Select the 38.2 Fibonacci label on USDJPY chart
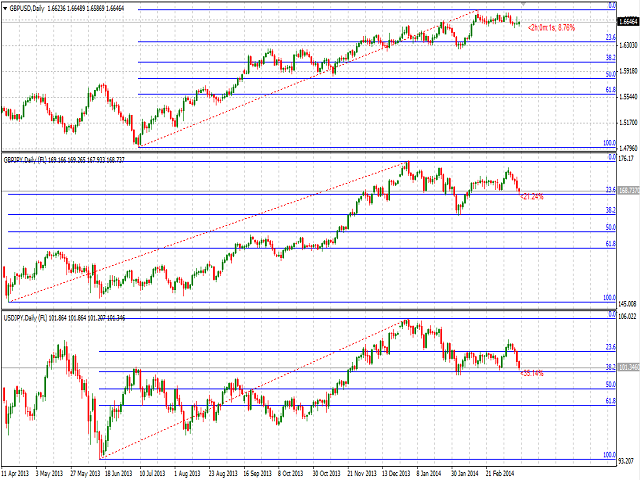 tap(611, 367)
